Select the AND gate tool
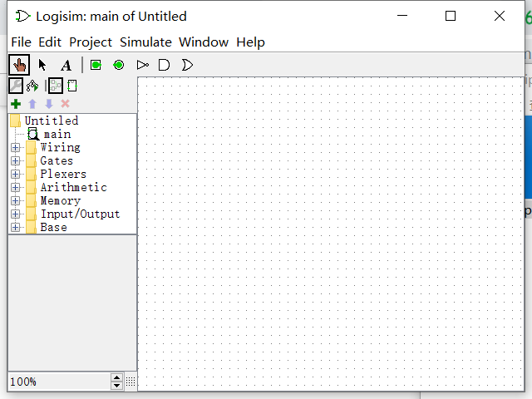This screenshot has height=399, width=532. point(165,65)
